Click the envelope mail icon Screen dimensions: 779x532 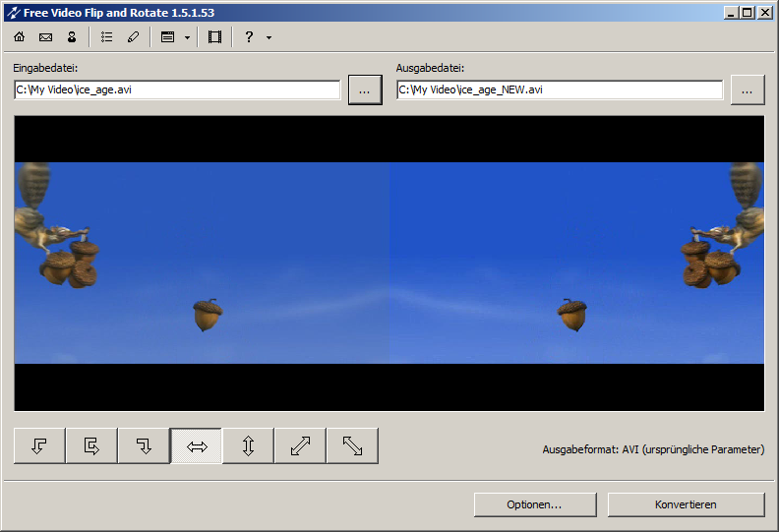pyautogui.click(x=45, y=37)
